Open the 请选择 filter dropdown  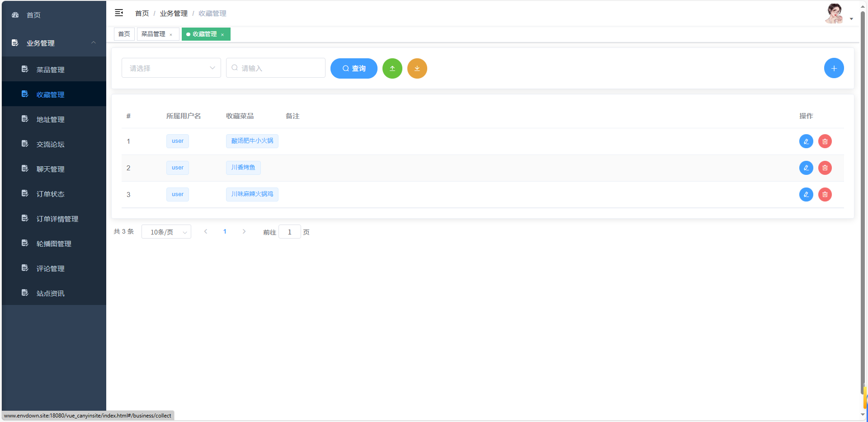point(171,68)
